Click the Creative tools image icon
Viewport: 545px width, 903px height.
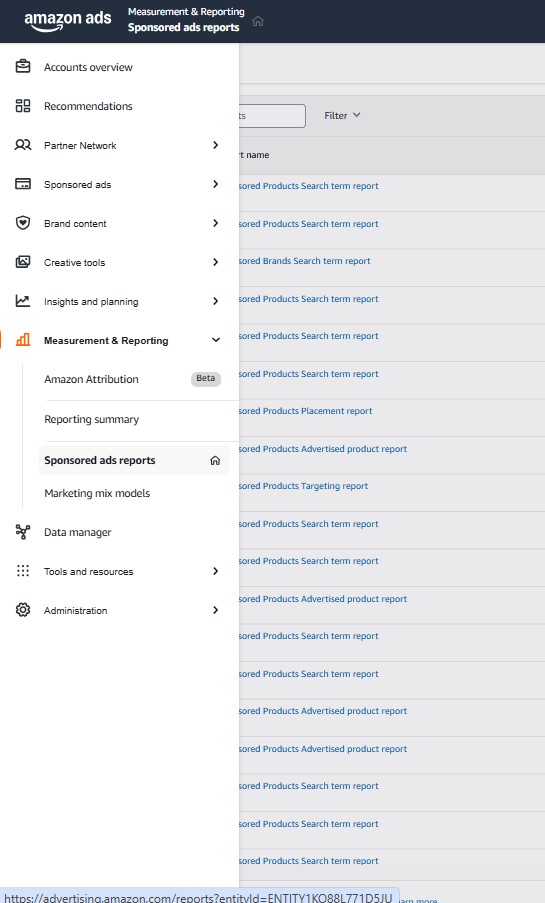tap(23, 262)
